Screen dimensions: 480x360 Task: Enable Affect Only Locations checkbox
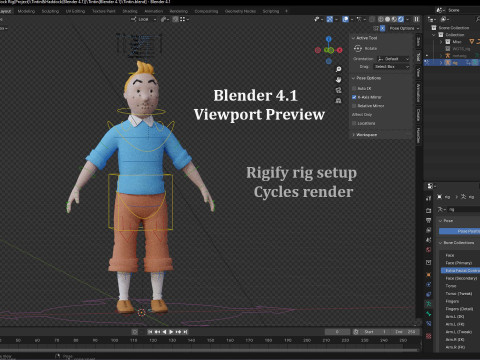[354, 123]
